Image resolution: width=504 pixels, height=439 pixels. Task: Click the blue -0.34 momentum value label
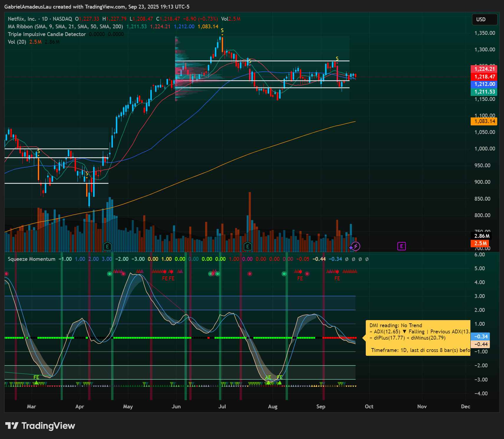tap(480, 337)
